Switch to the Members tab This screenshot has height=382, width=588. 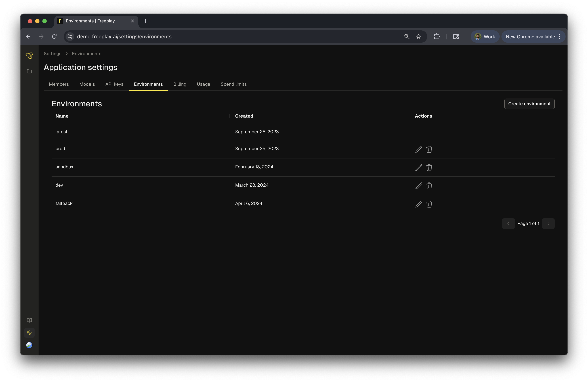click(x=59, y=84)
